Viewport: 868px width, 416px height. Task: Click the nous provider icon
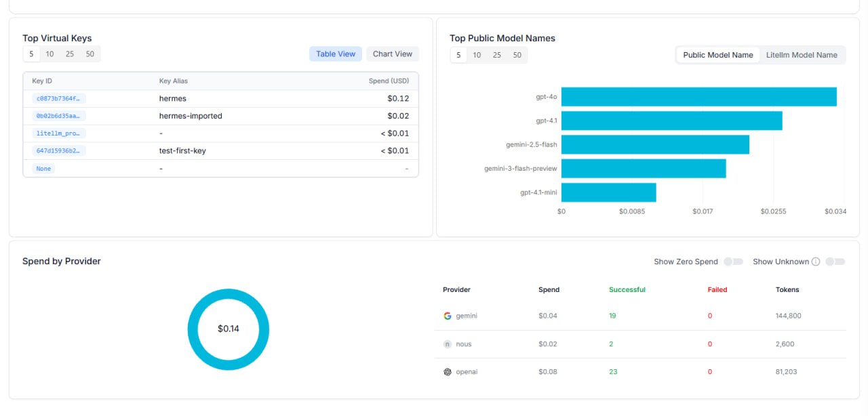[x=448, y=344]
